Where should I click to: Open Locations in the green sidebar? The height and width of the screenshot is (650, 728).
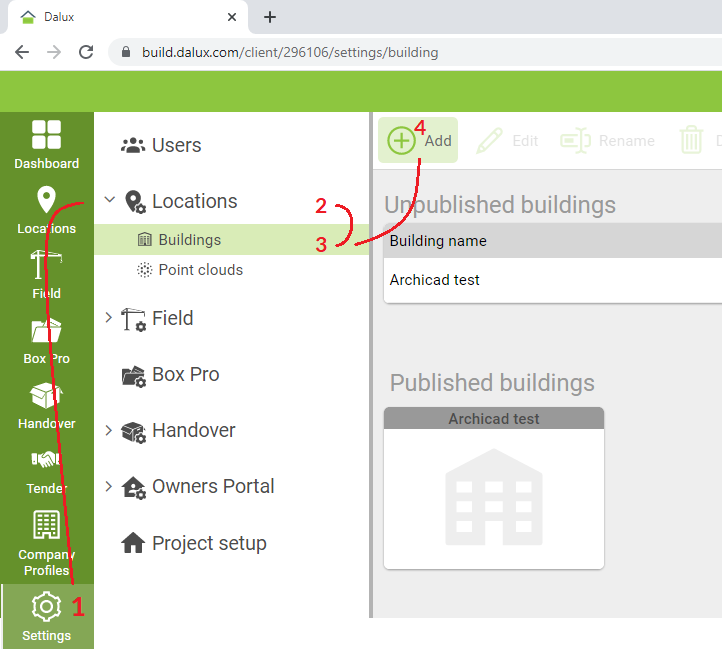coord(46,210)
